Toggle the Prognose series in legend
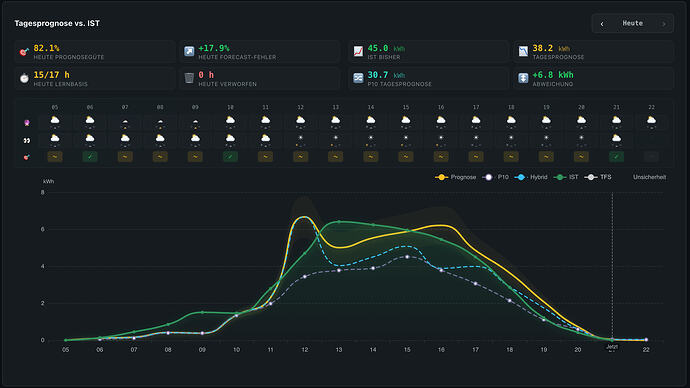The image size is (690, 388). [456, 177]
